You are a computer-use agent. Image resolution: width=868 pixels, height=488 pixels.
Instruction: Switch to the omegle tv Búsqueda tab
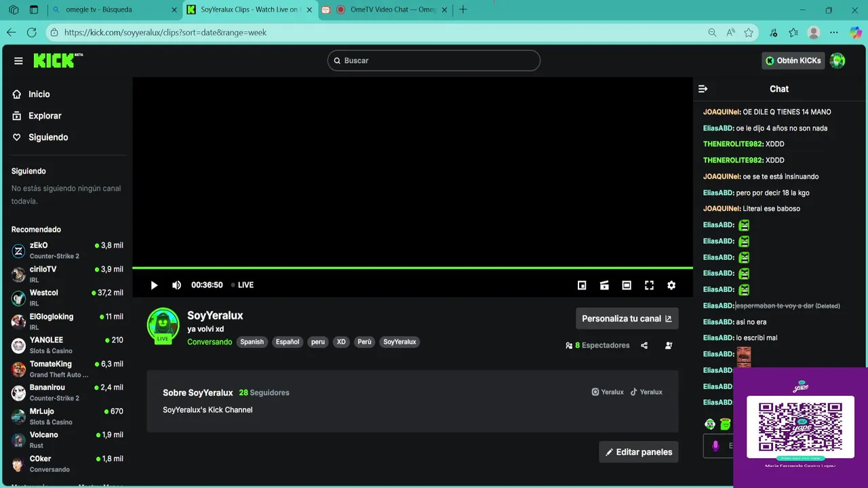point(114,9)
